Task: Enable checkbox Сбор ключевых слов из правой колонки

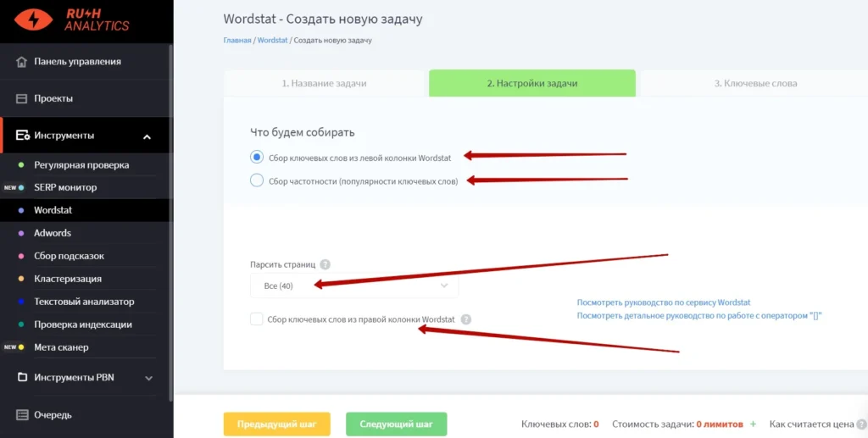Action: tap(256, 319)
